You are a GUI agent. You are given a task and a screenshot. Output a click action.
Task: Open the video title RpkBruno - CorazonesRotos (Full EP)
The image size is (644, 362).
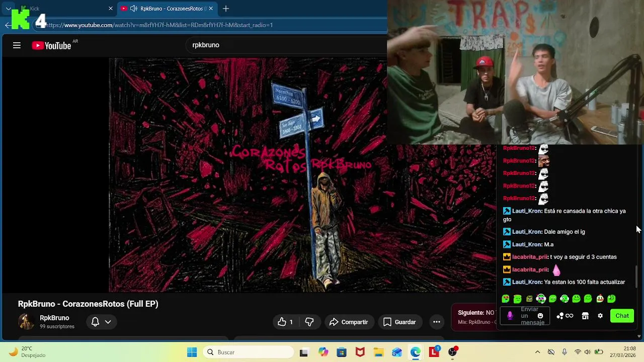tap(88, 304)
